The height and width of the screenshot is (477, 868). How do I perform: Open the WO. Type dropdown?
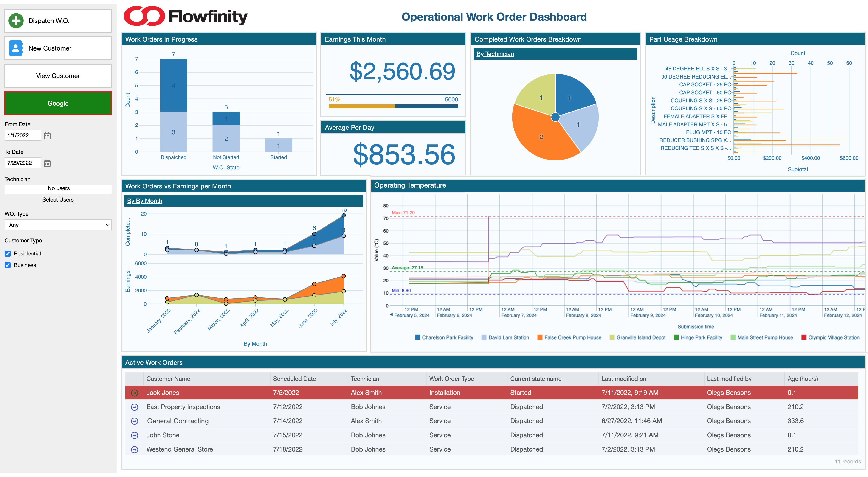click(x=58, y=225)
